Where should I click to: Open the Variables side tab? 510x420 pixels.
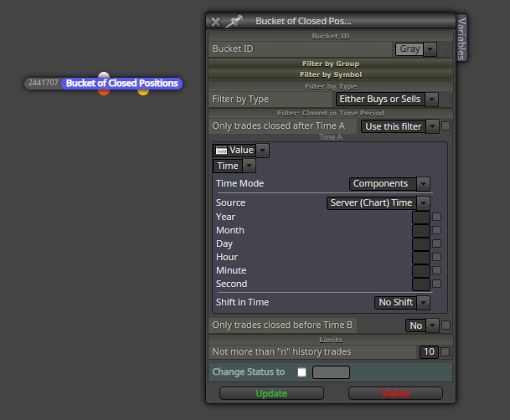coord(461,38)
